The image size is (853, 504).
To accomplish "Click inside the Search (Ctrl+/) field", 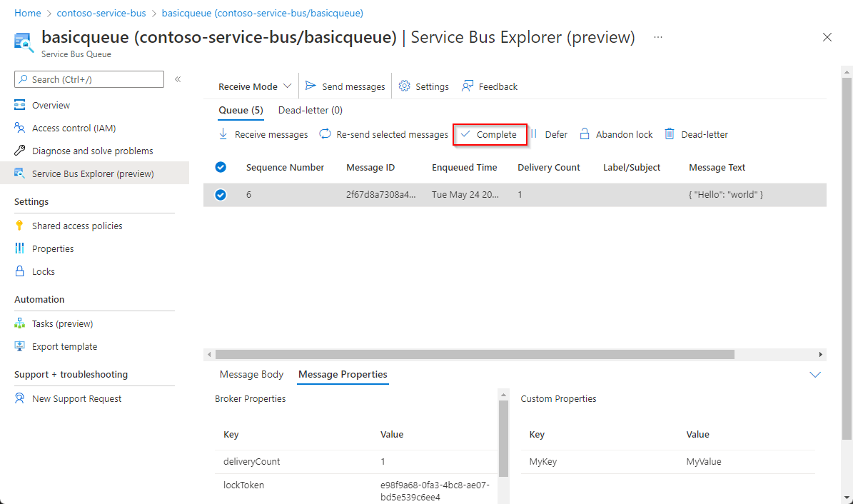I will (x=89, y=79).
